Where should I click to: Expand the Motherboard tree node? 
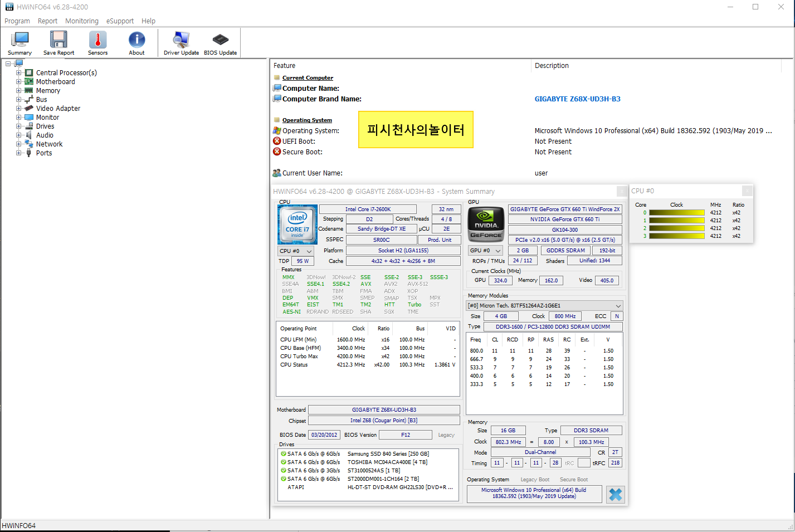[x=18, y=82]
